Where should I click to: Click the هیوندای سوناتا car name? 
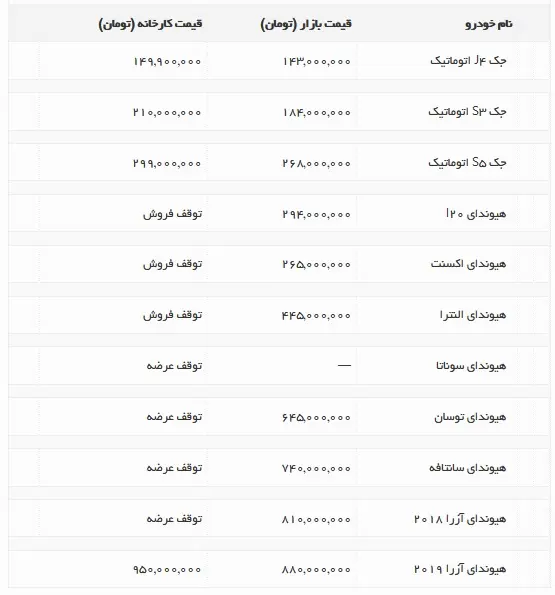pos(471,366)
